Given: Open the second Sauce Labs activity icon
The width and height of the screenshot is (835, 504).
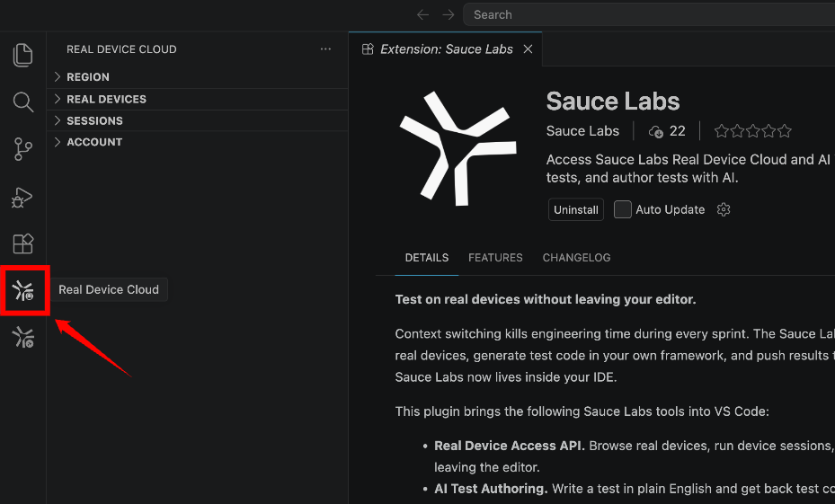Looking at the screenshot, I should tap(23, 338).
